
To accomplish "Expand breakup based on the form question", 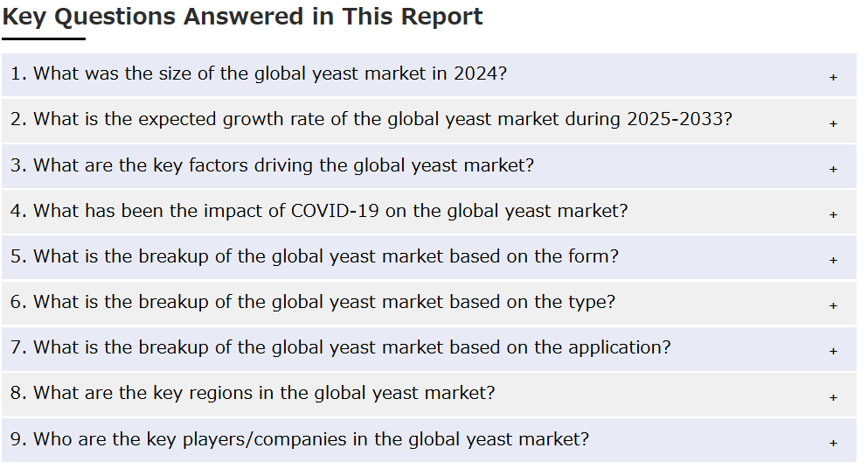I will point(429,257).
